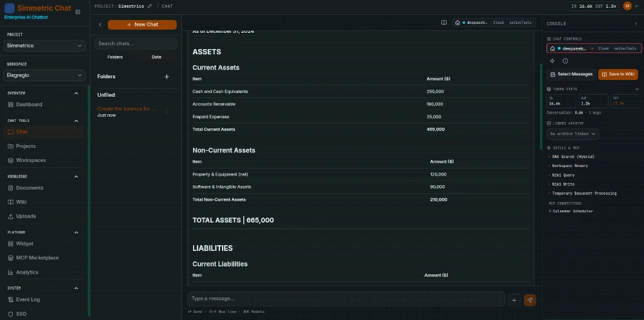Open the Project dropdown showing Simmetrico
This screenshot has width=644, height=320.
pyautogui.click(x=45, y=46)
